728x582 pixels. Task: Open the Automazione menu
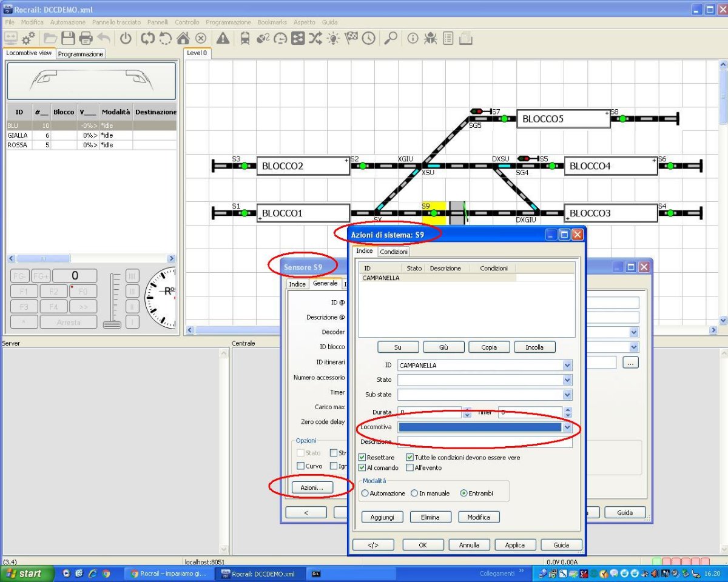pos(67,22)
